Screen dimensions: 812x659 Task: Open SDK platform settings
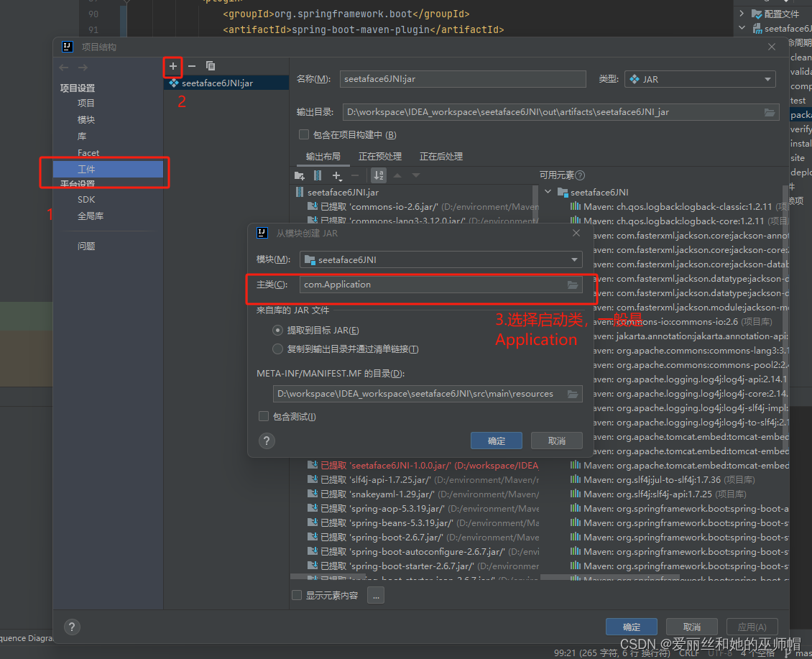86,200
